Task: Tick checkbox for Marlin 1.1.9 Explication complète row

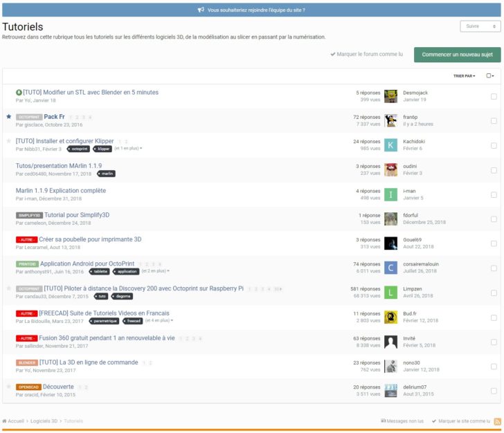Action: pos(494,194)
